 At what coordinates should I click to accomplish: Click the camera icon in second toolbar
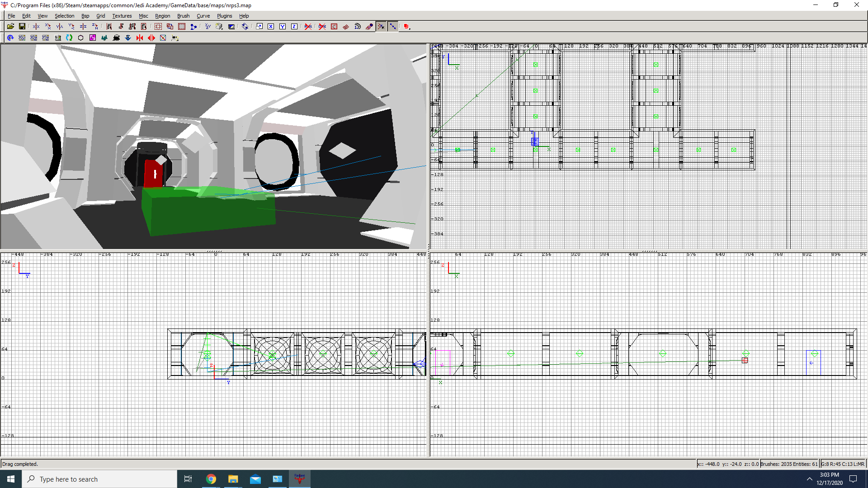tap(175, 38)
